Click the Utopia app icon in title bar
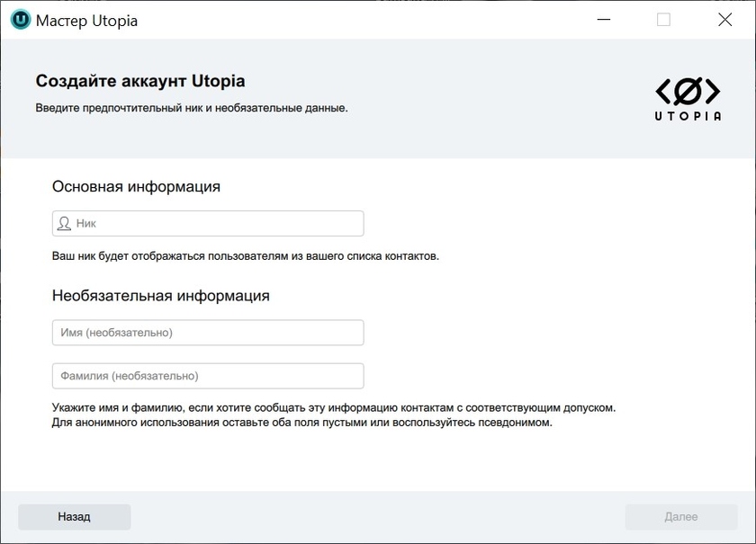 coord(21,20)
